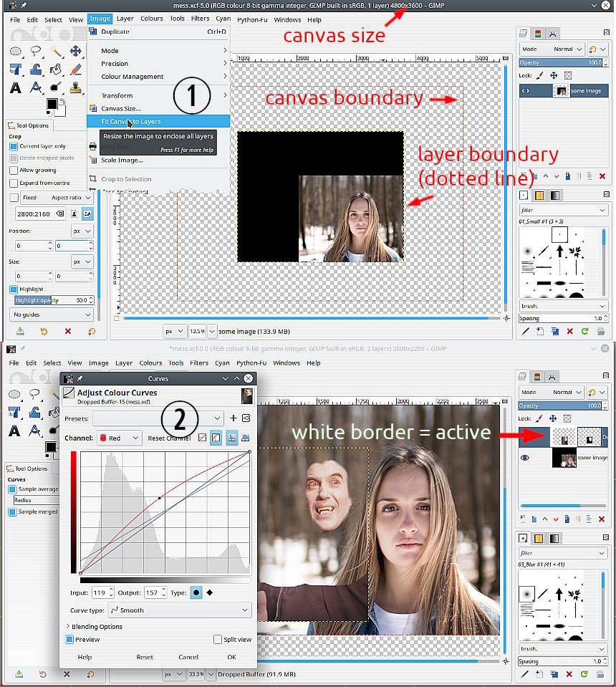Click the 2800:2160 aspect ratio field
The height and width of the screenshot is (687, 616).
[x=37, y=213]
